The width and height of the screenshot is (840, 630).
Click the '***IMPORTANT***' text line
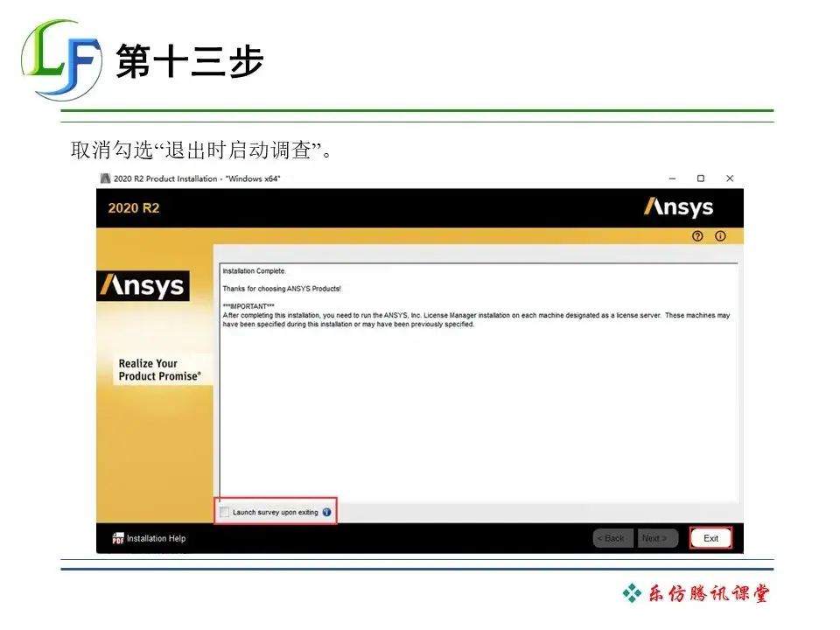pyautogui.click(x=248, y=306)
